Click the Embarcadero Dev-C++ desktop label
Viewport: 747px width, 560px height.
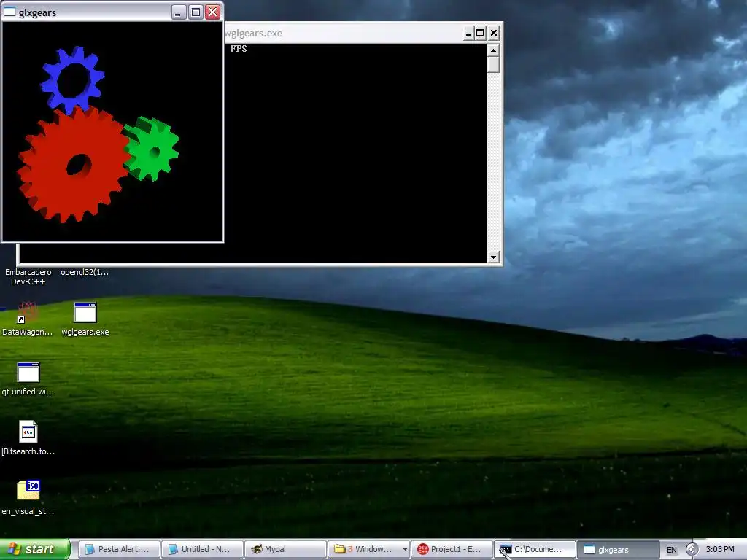point(28,276)
